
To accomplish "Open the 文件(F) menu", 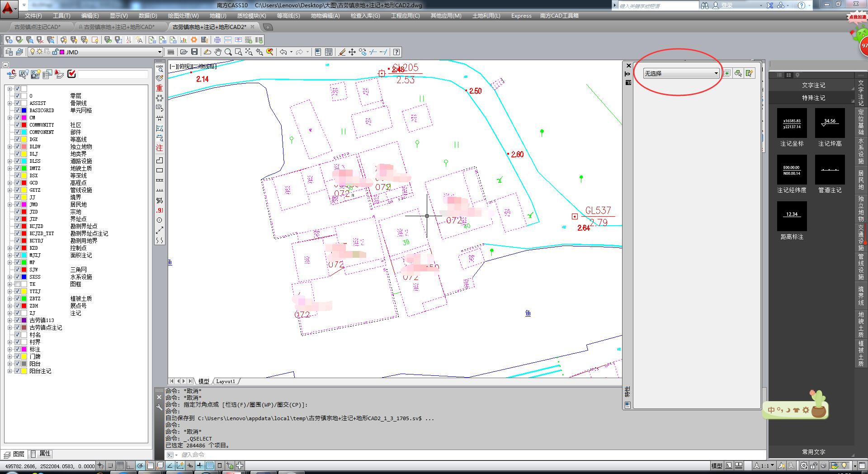I will pyautogui.click(x=33, y=16).
